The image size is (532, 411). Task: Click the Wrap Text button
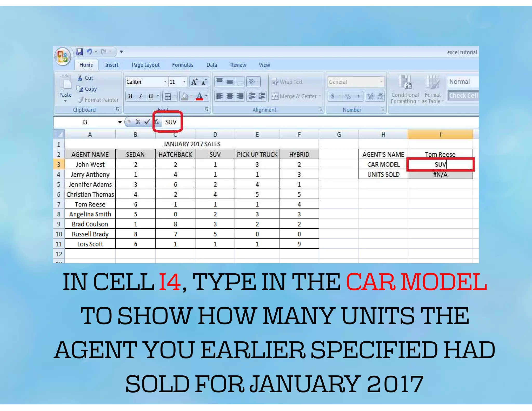287,82
